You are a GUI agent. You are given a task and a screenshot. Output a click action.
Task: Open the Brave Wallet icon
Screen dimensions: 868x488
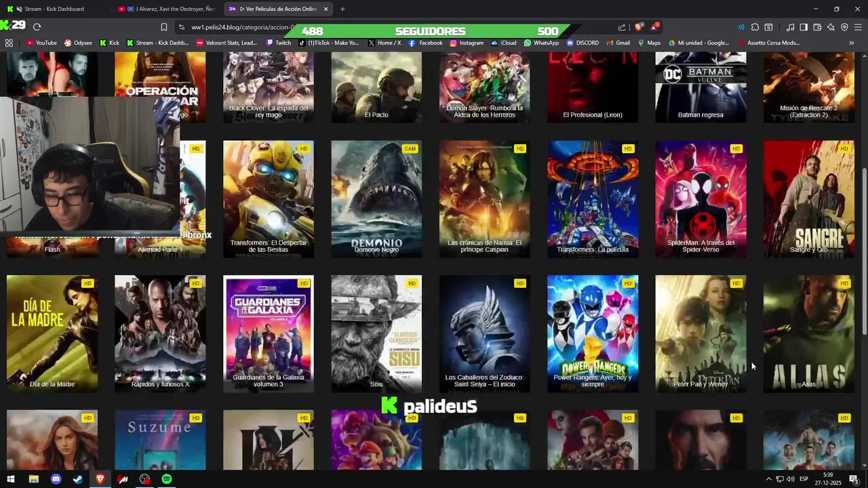coord(817,27)
